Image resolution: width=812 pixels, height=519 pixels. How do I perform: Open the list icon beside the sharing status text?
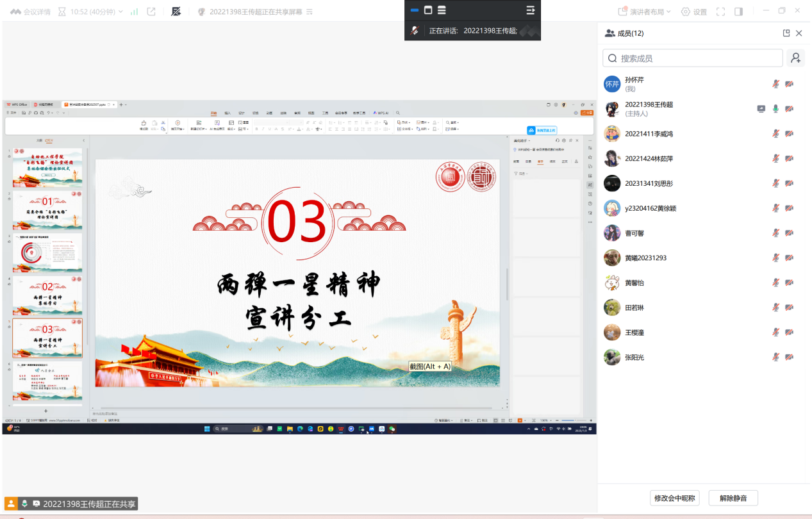coord(310,12)
